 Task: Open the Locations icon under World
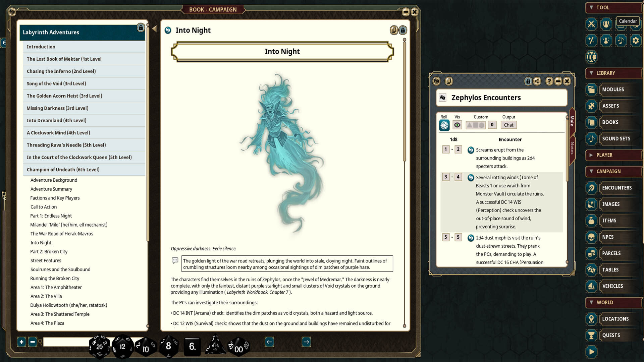(591, 319)
